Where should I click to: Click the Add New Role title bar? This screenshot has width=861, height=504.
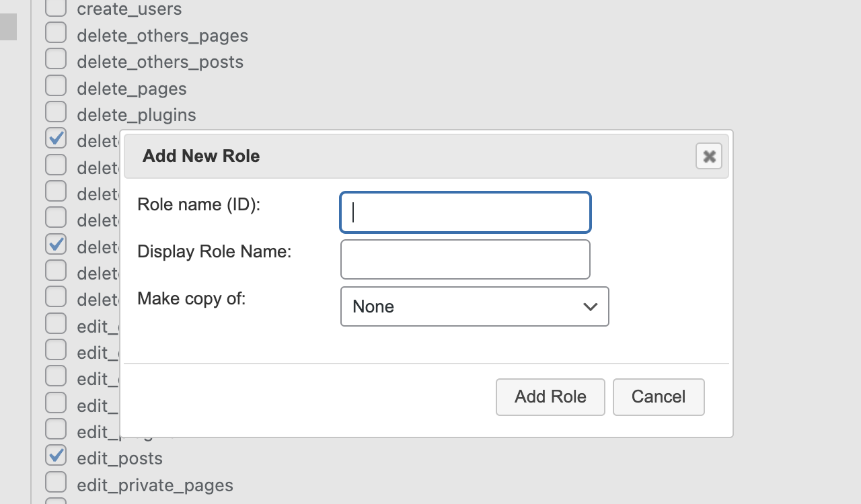click(x=404, y=156)
